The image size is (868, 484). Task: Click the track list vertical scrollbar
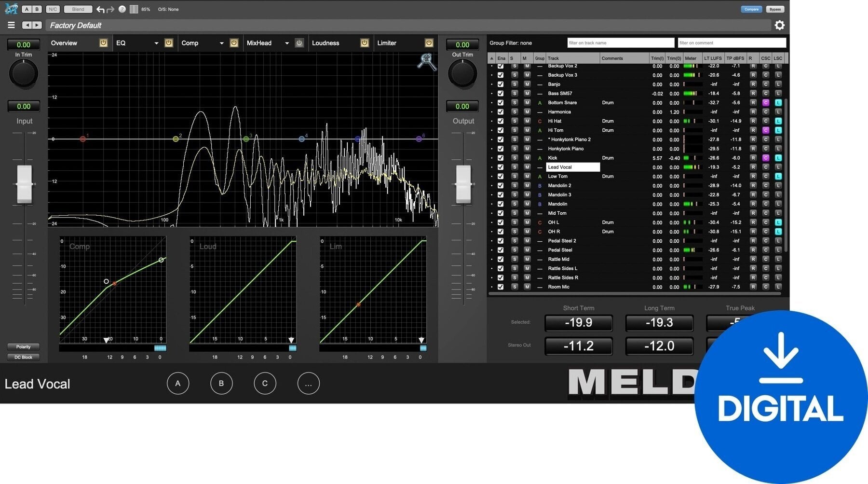pyautogui.click(x=786, y=175)
